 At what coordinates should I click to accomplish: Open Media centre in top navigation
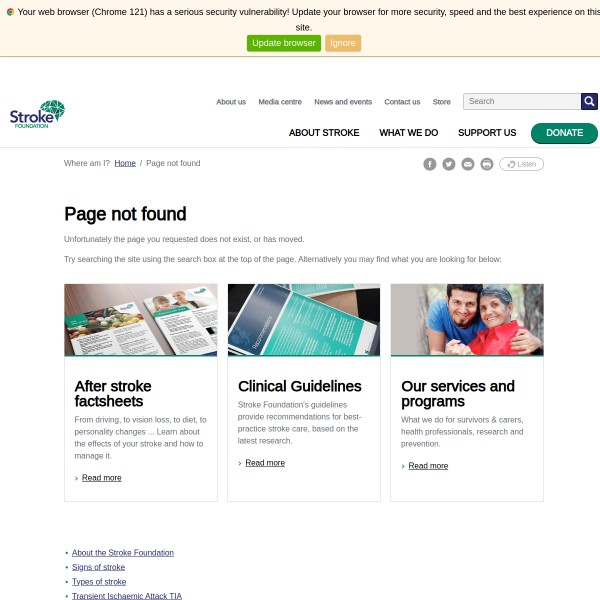(280, 102)
